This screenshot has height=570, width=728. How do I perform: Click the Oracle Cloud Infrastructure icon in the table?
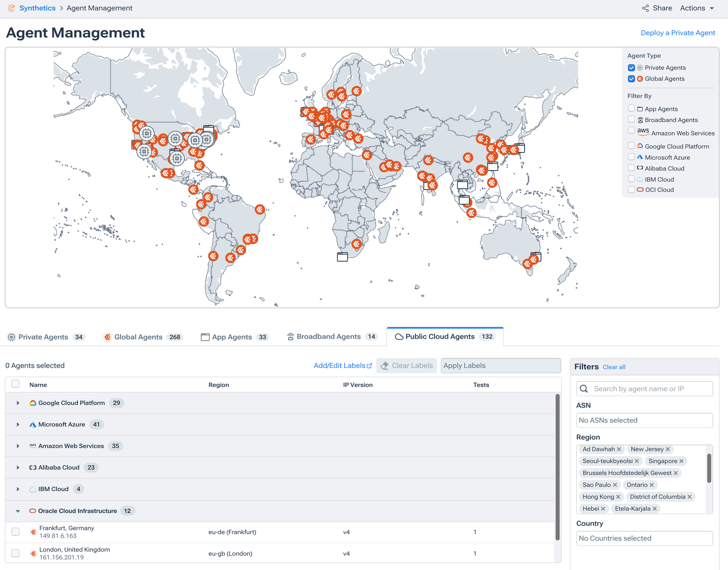32,510
